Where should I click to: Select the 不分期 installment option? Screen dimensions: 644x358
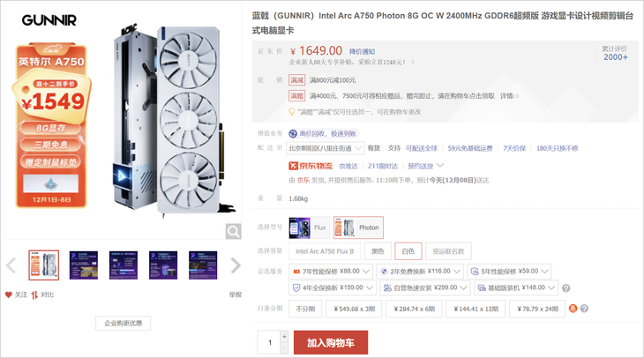[305, 309]
